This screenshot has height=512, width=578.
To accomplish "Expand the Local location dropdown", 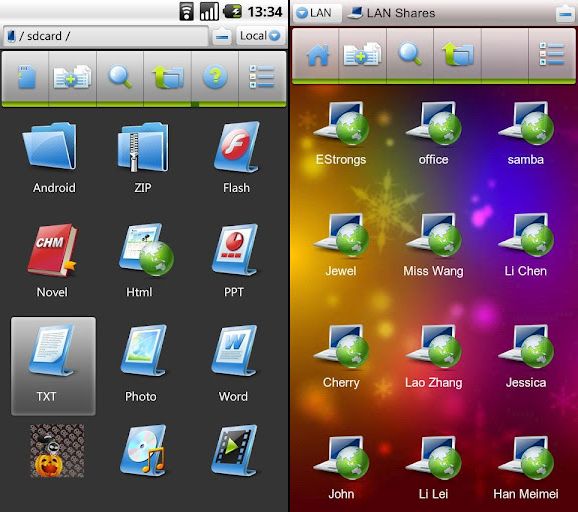I will (x=260, y=36).
